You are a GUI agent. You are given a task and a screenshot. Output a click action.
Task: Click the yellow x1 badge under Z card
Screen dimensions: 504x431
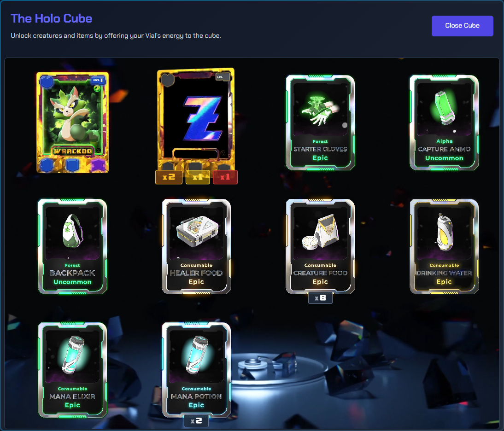coord(198,177)
